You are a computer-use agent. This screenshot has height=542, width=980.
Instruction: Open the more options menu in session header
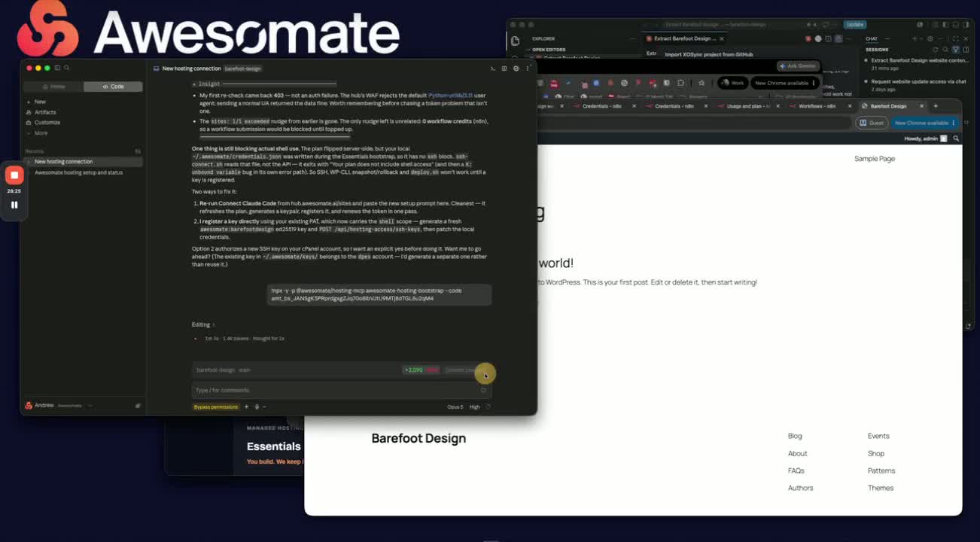(x=528, y=69)
